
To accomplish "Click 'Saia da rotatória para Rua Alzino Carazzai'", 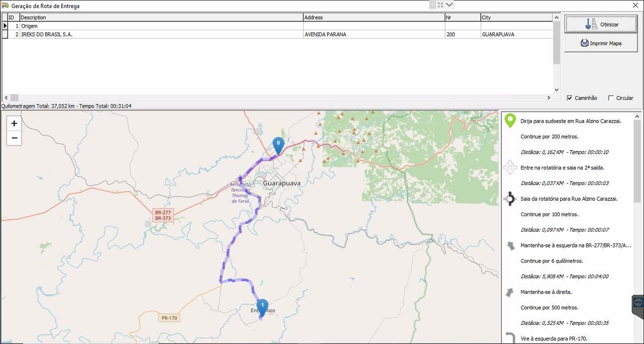I will pos(569,199).
